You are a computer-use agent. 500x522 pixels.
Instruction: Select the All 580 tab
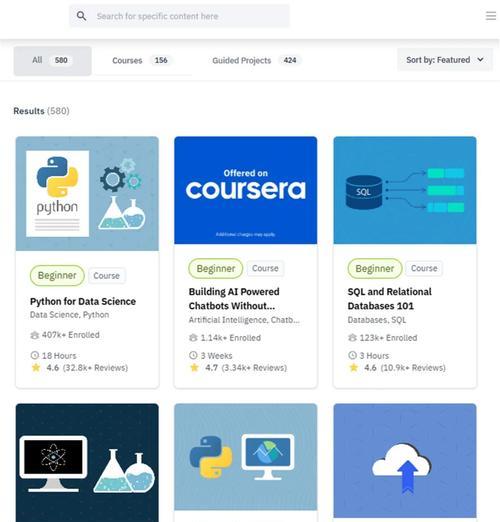53,61
